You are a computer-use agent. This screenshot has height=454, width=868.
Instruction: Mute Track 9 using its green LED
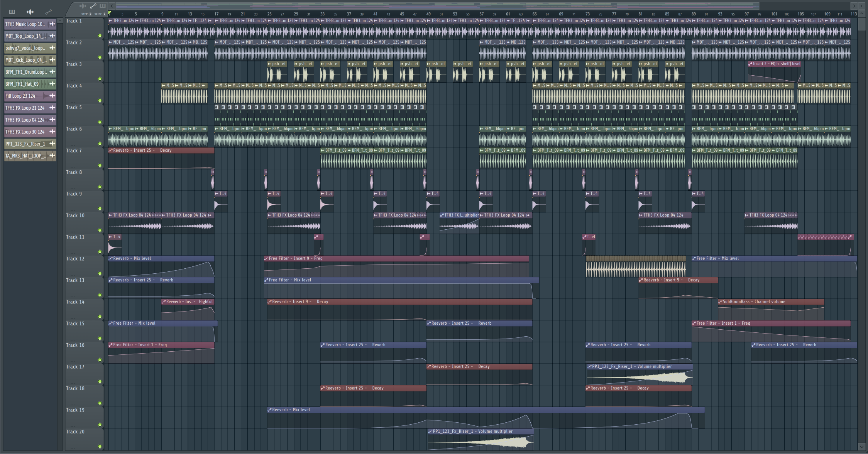pyautogui.click(x=100, y=208)
